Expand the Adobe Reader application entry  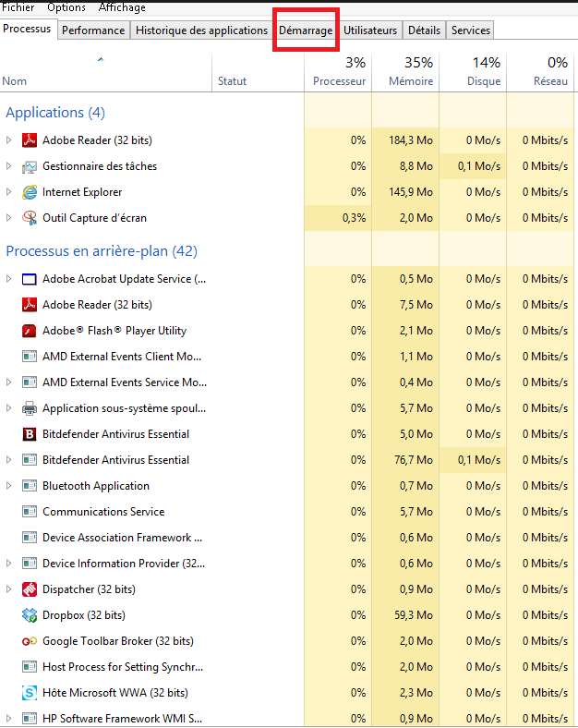tap(8, 140)
